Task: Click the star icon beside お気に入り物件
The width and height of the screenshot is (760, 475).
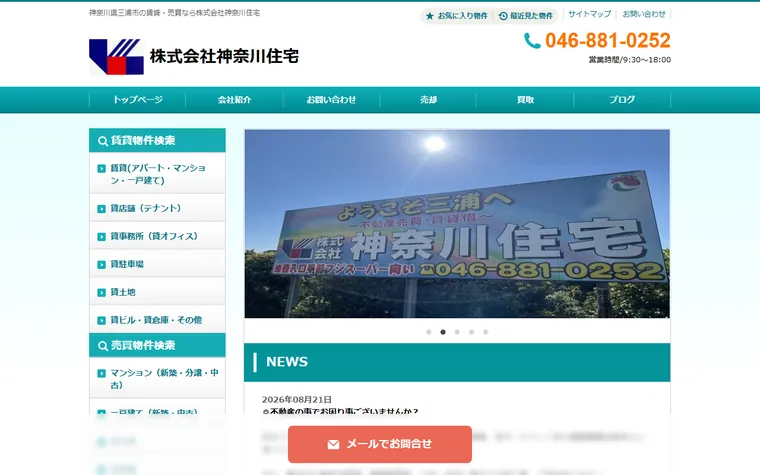Action: pos(429,16)
